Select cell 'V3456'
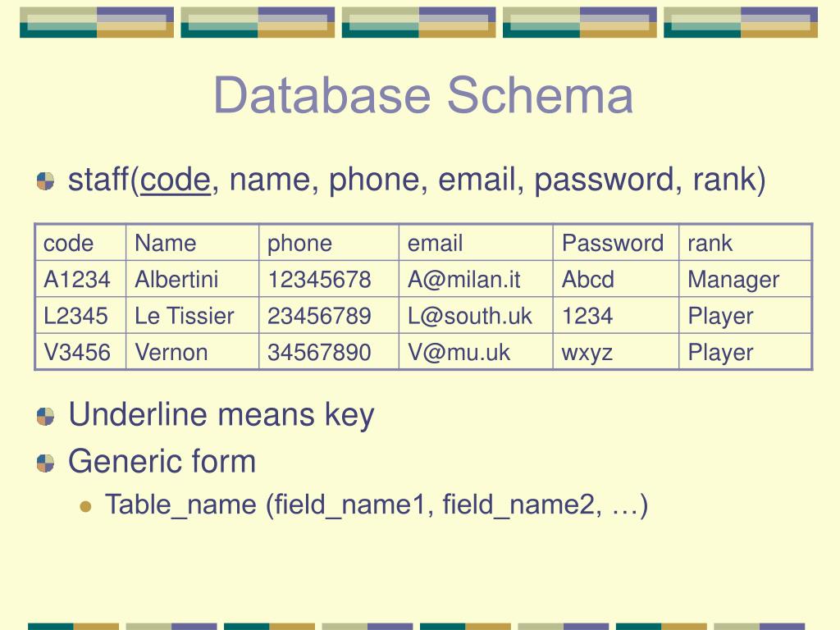 click(x=80, y=352)
